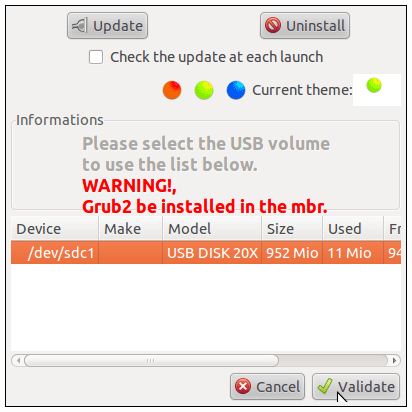Image resolution: width=412 pixels, height=412 pixels.
Task: Sort list by Model column header
Action: [212, 229]
